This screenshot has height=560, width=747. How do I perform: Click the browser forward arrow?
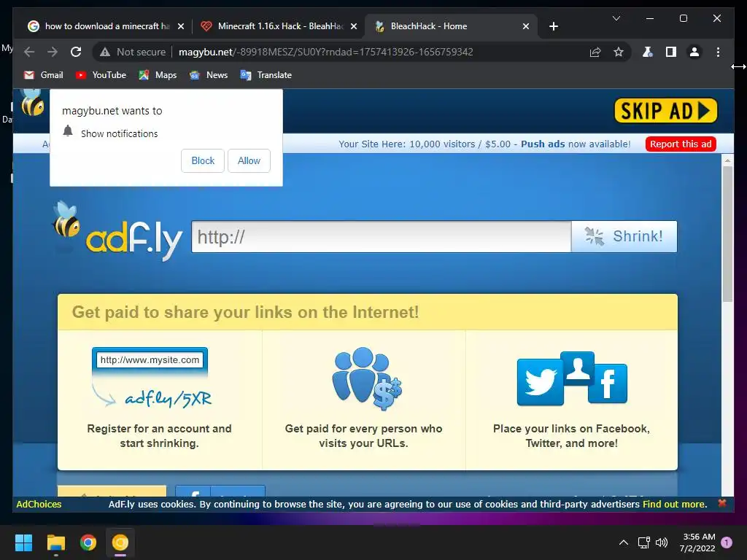point(53,52)
